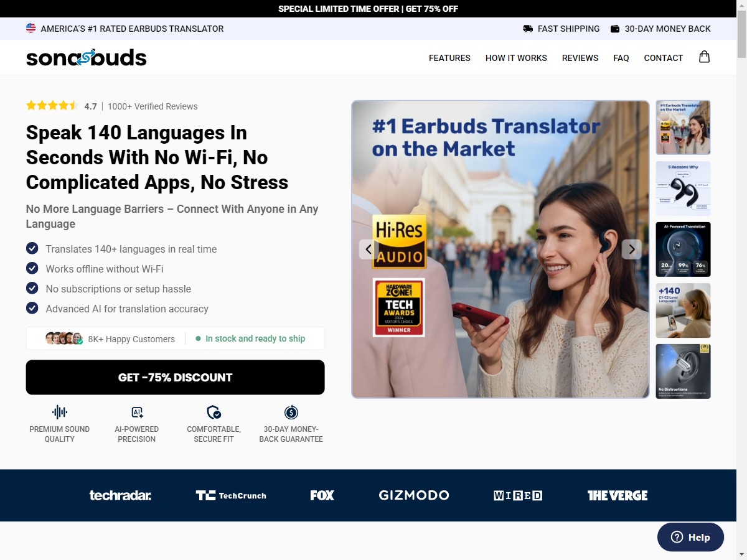Click the five-star rating icons
Image resolution: width=747 pixels, height=560 pixels.
click(x=52, y=106)
